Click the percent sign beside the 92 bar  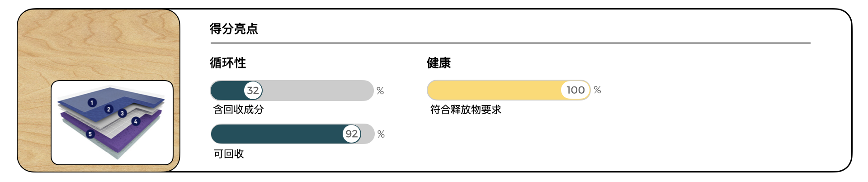point(381,134)
